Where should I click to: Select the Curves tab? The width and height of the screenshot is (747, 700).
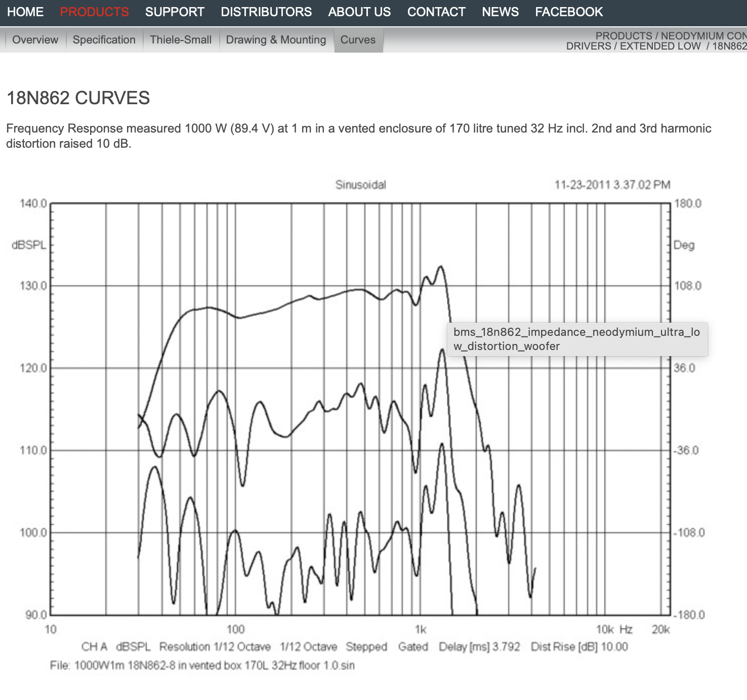click(358, 40)
